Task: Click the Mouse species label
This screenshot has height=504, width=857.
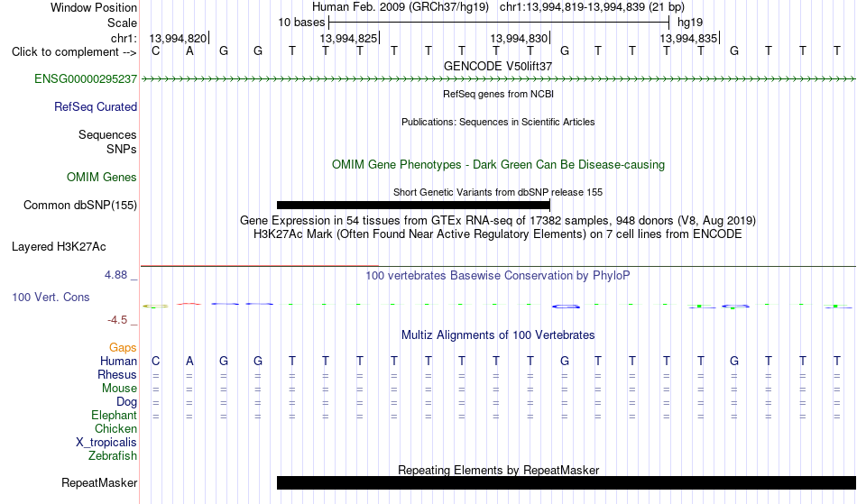Action: coord(119,389)
